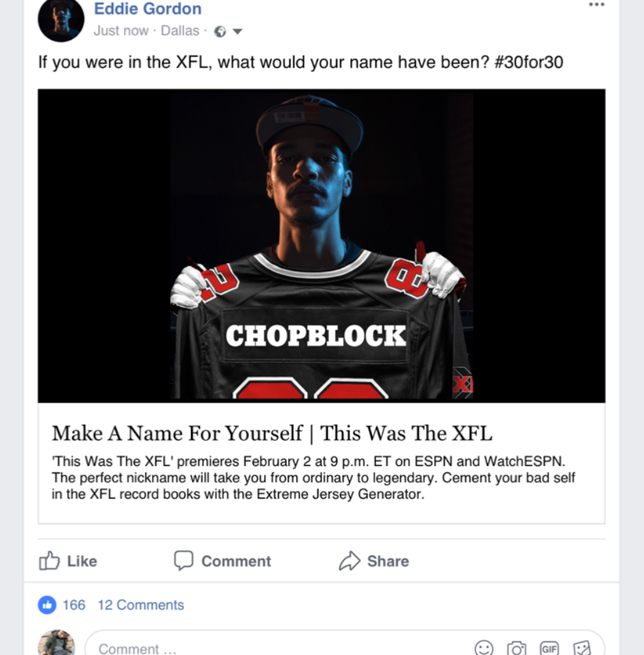View the 166 likes count
This screenshot has width=644, height=655.
pos(74,605)
